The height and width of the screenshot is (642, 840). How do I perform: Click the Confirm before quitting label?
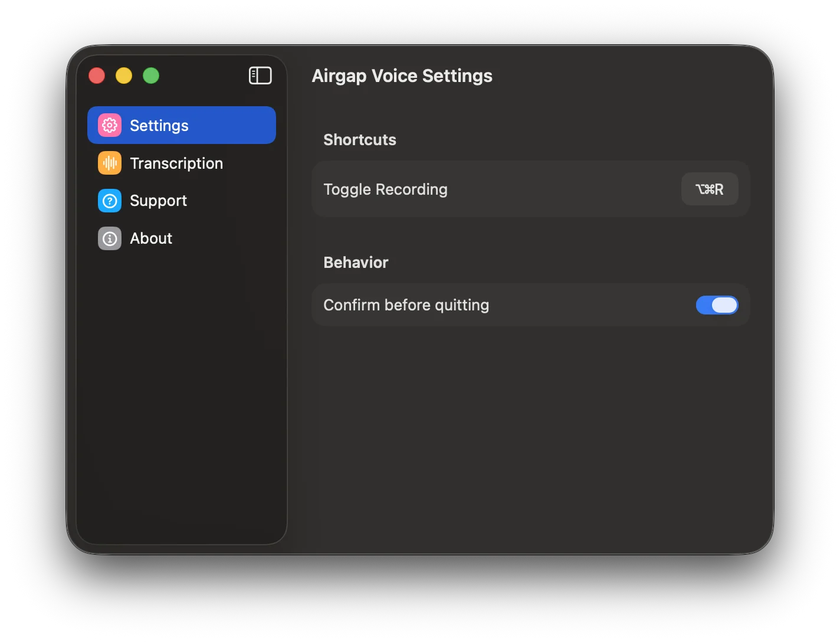[406, 305]
